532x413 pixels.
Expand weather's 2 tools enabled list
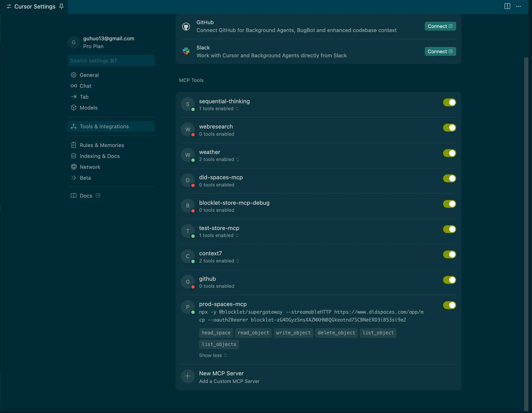pyautogui.click(x=219, y=159)
